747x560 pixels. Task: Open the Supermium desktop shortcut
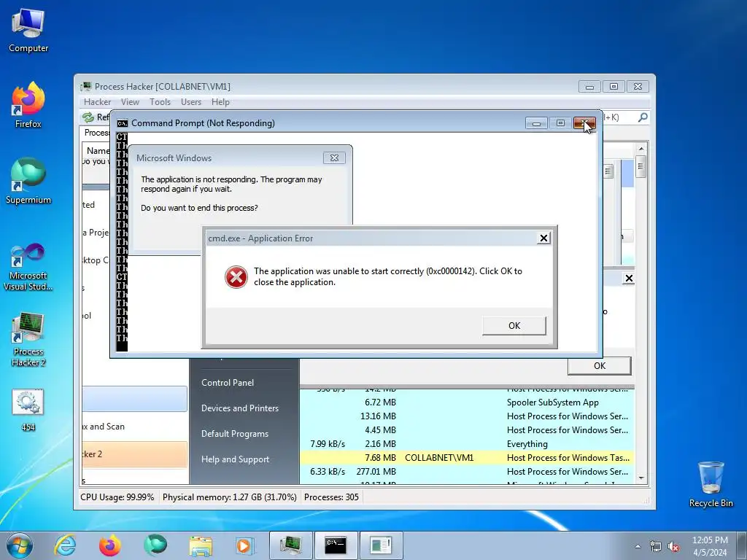pyautogui.click(x=28, y=181)
